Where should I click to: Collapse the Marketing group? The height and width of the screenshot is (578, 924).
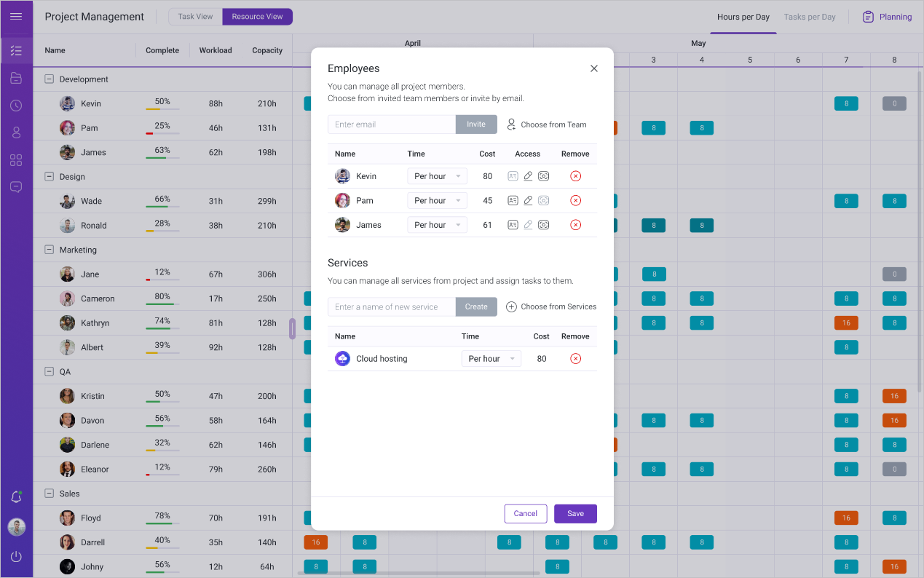point(50,250)
